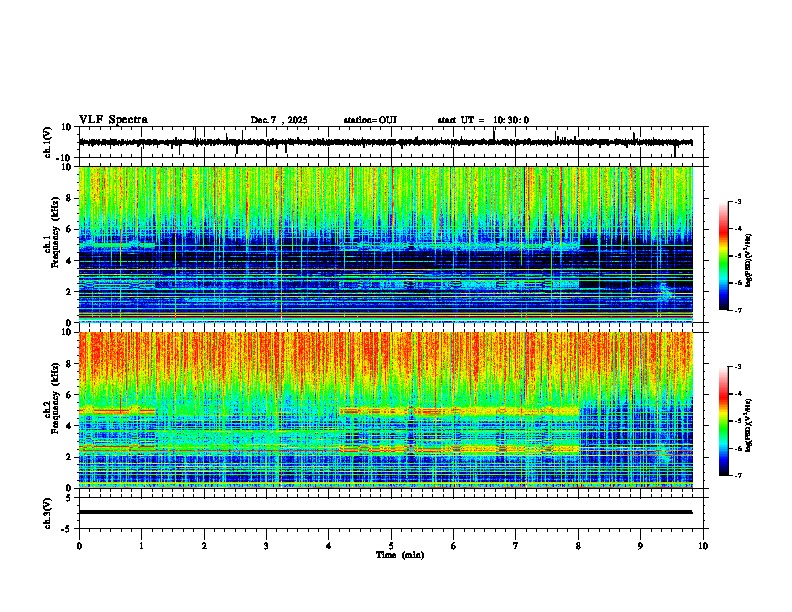Click the ch.1 'Frequency (kHz)' axis label
The image size is (792, 612).
(x=55, y=232)
